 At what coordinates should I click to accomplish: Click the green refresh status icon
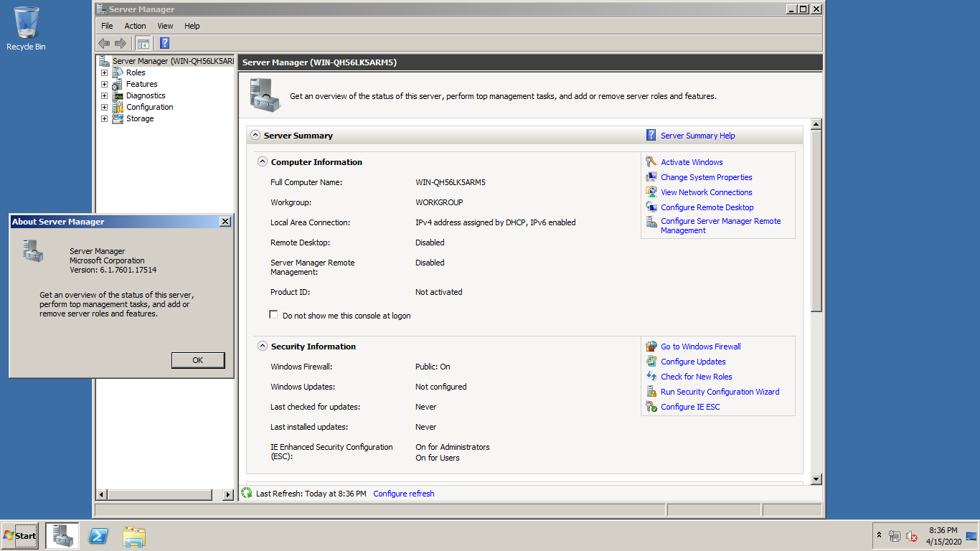pos(247,493)
